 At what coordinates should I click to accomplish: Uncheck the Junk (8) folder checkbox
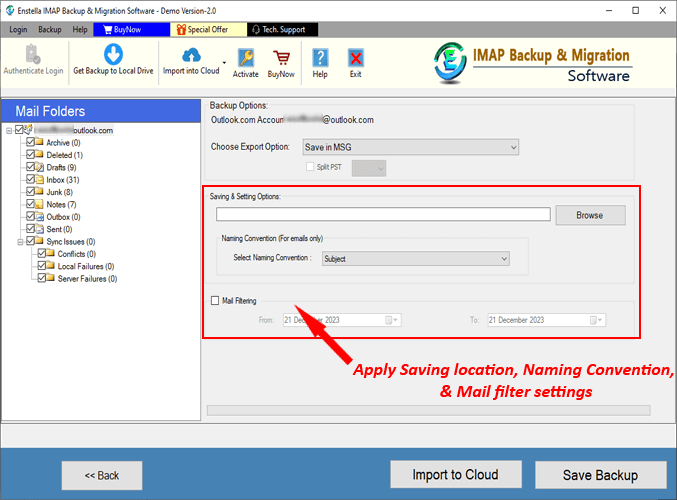click(30, 191)
